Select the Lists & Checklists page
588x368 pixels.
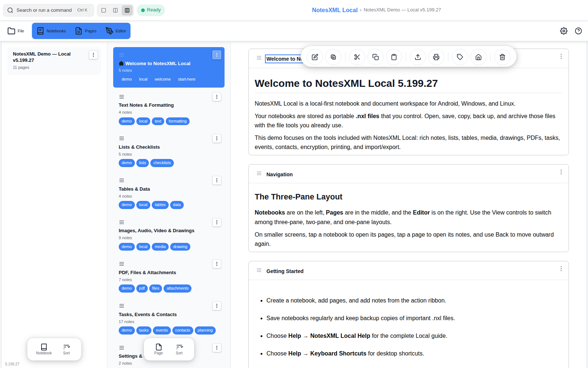[x=169, y=151]
